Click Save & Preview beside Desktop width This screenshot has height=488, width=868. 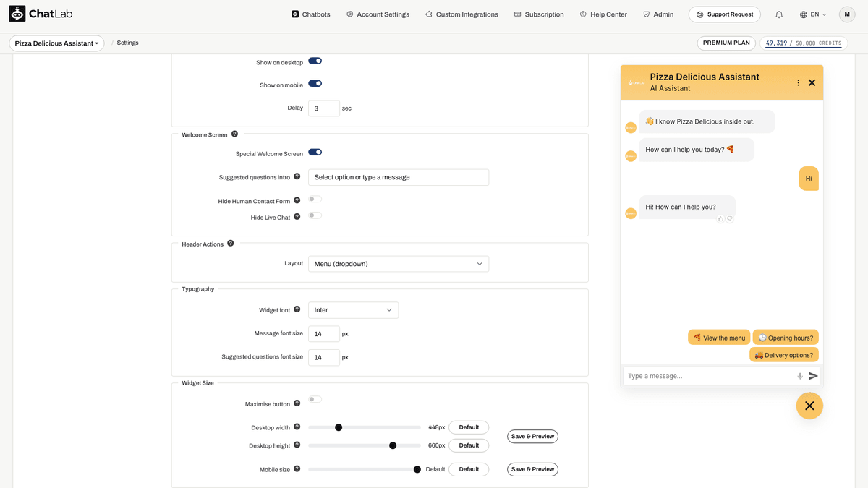click(532, 437)
